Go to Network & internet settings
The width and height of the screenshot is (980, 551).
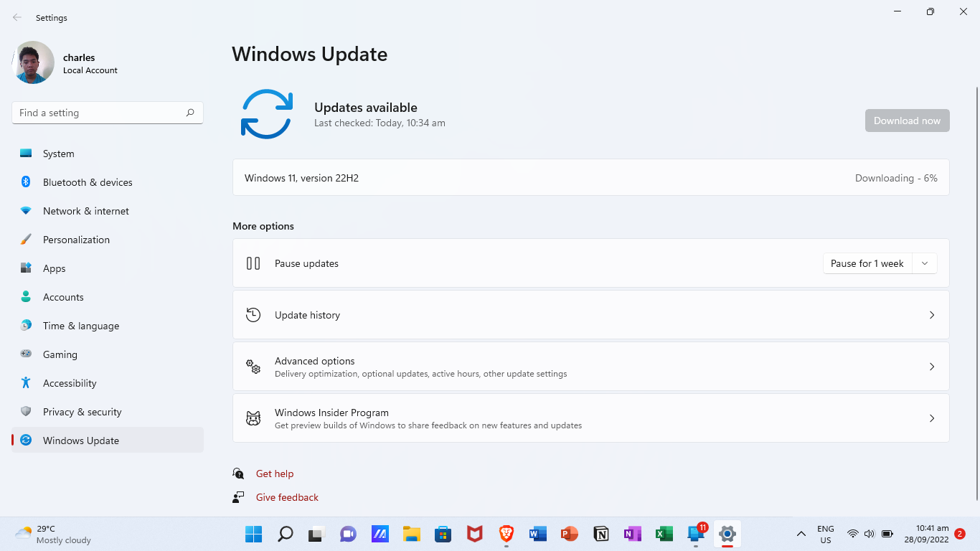[x=108, y=211]
